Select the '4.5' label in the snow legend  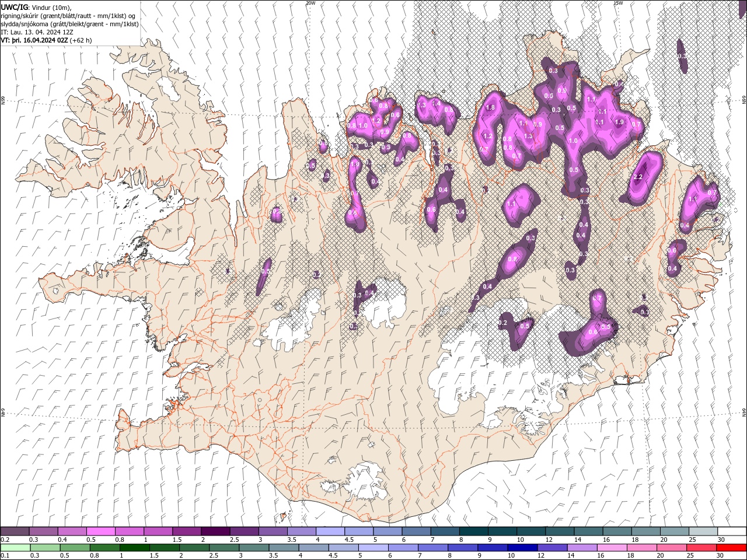point(349,540)
